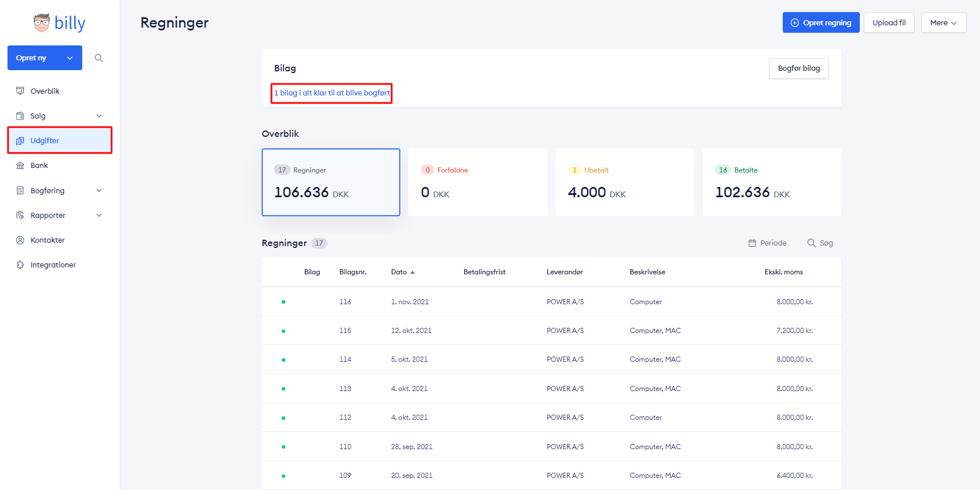Click date '1. nov. 2021'
The height and width of the screenshot is (490, 980).
[410, 302]
